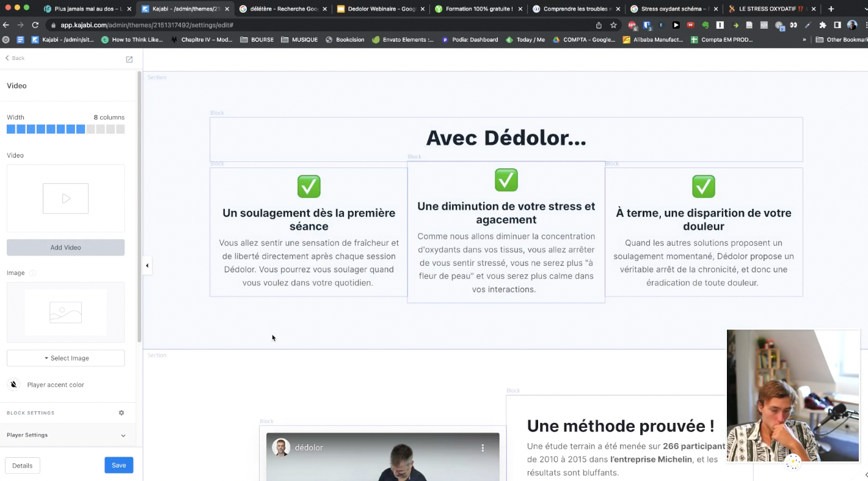Toggle the Chrome side panel icon
868x481 pixels.
[x=837, y=25]
